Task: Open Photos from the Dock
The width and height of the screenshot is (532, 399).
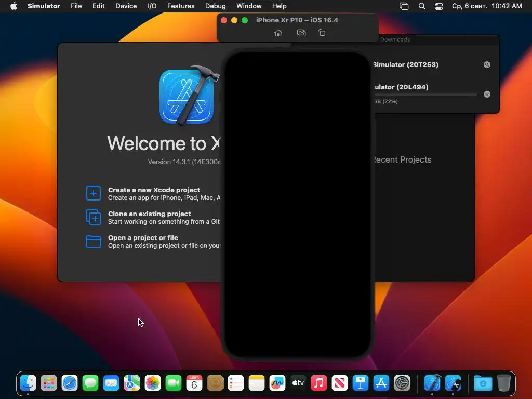Action: [153, 383]
